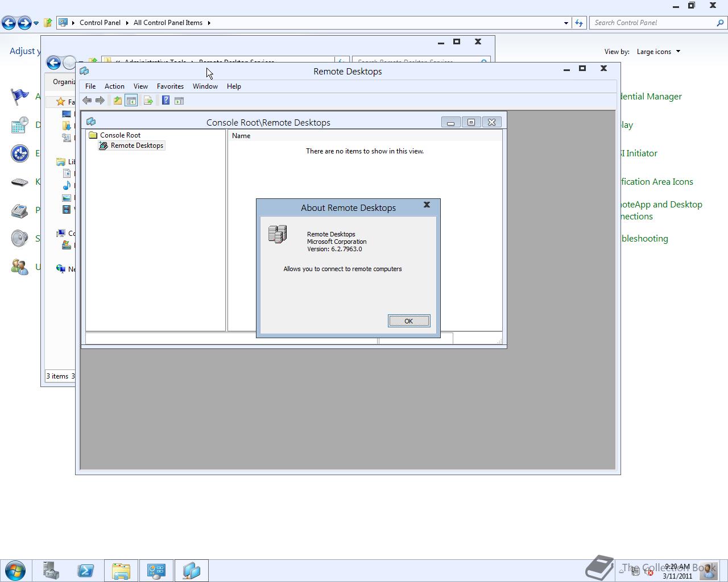Maximize the Console Root child window
The image size is (728, 582).
coord(471,122)
